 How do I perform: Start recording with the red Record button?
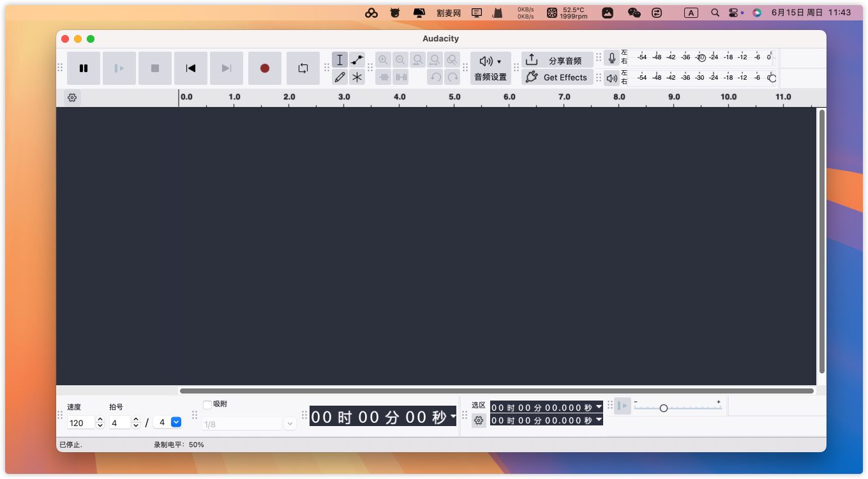[x=265, y=68]
